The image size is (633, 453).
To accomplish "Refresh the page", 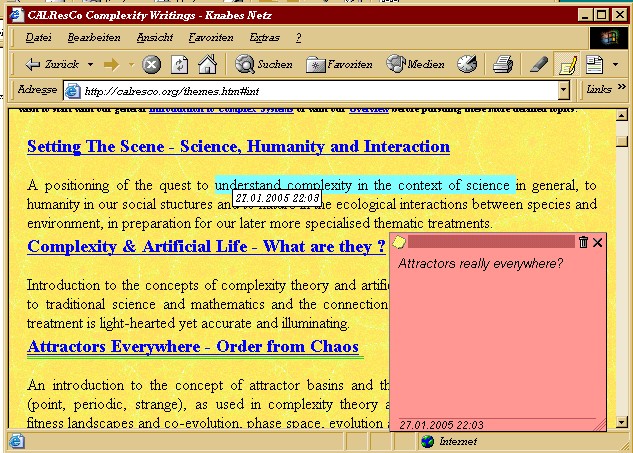I will 180,65.
